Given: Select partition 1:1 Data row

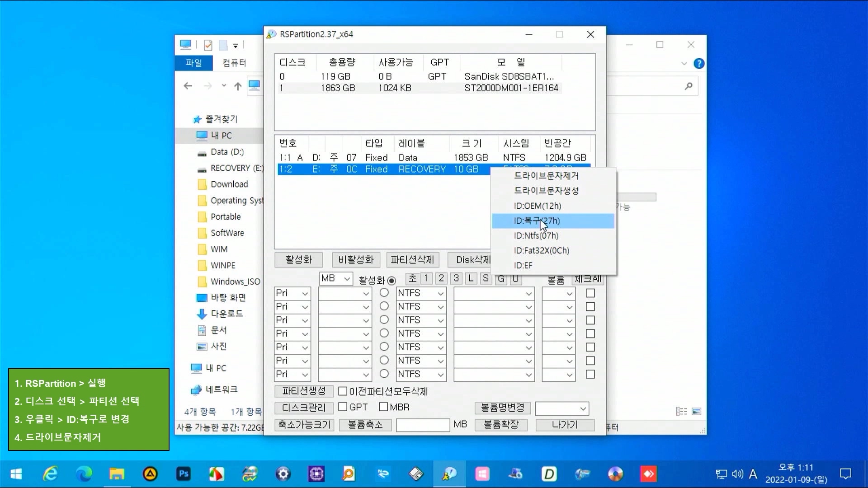Looking at the screenshot, I should (x=434, y=158).
